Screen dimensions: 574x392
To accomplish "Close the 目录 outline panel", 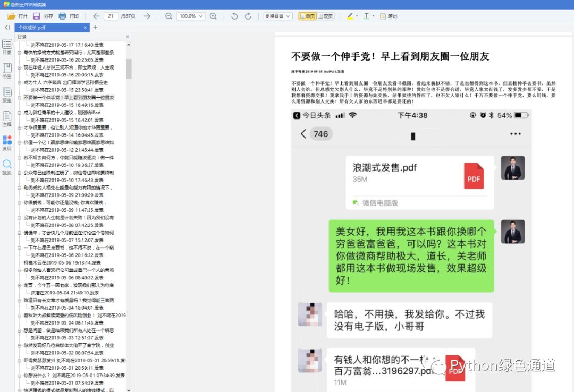I will pyautogui.click(x=128, y=37).
